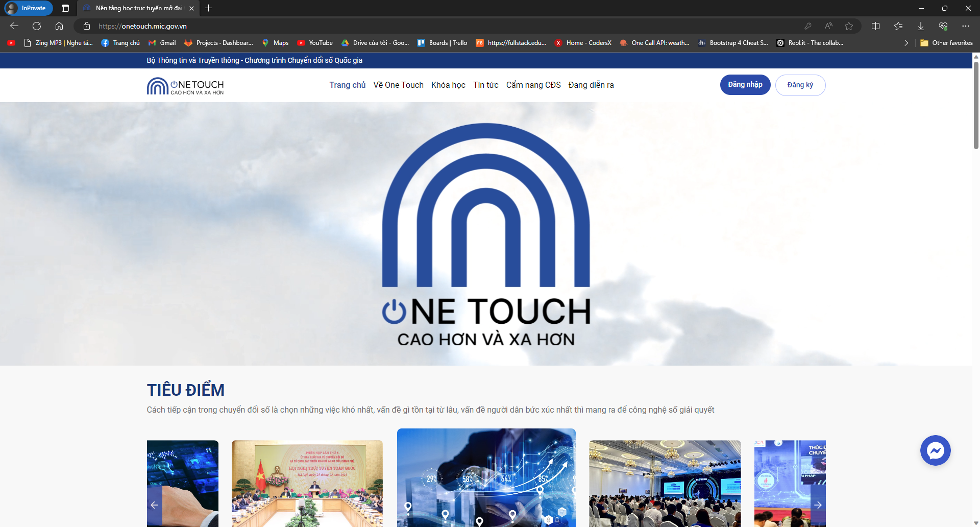This screenshot has height=527, width=980.
Task: Open the split screen icon
Action: (x=875, y=26)
